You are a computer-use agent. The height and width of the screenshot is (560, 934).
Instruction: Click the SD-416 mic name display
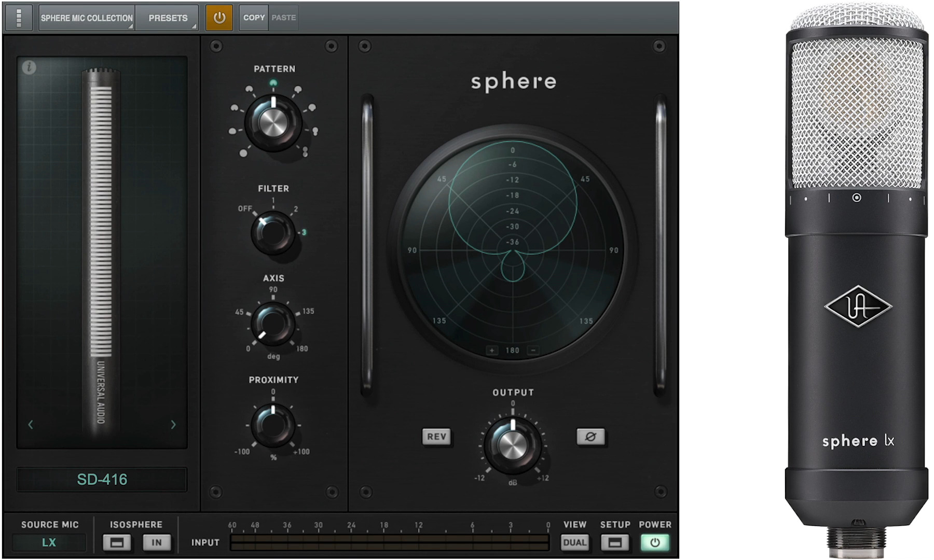(102, 479)
